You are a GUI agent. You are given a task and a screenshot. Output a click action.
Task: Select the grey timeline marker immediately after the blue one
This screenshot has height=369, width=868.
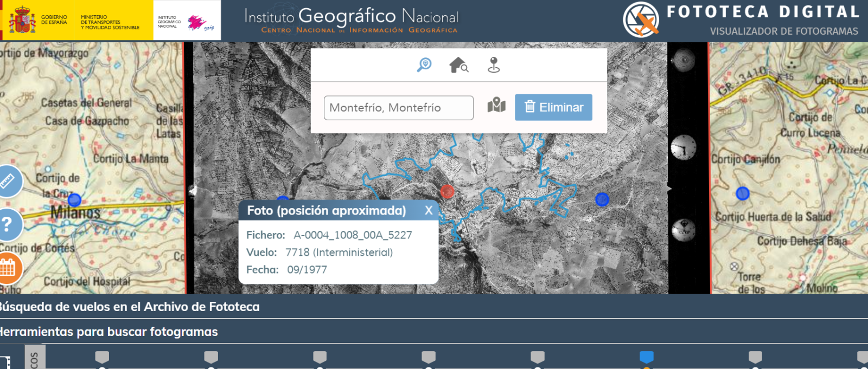click(x=755, y=357)
